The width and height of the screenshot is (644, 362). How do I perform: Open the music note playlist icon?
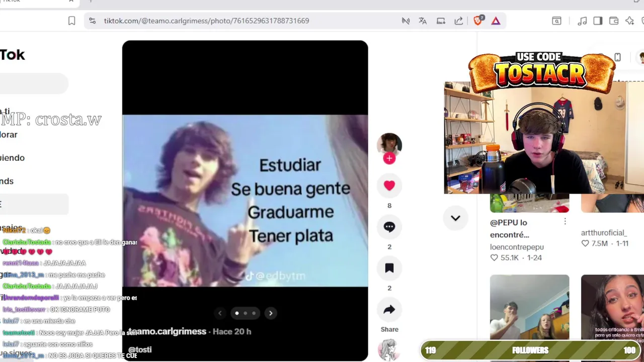click(582, 21)
